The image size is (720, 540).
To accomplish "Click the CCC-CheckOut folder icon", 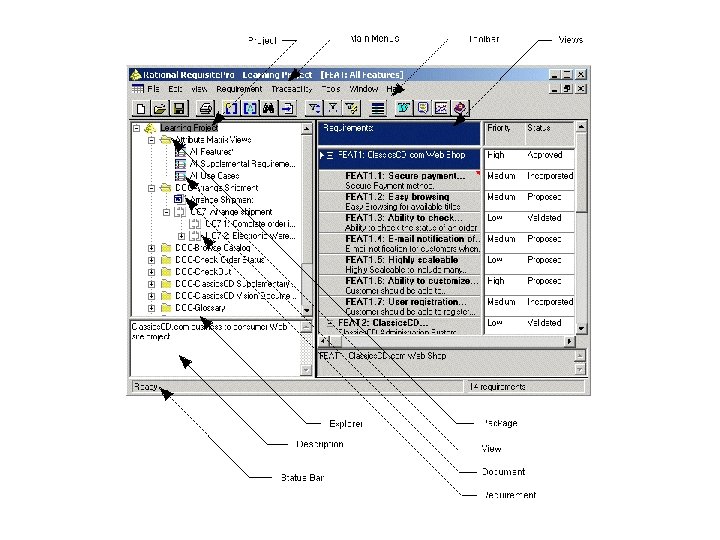I will (166, 271).
